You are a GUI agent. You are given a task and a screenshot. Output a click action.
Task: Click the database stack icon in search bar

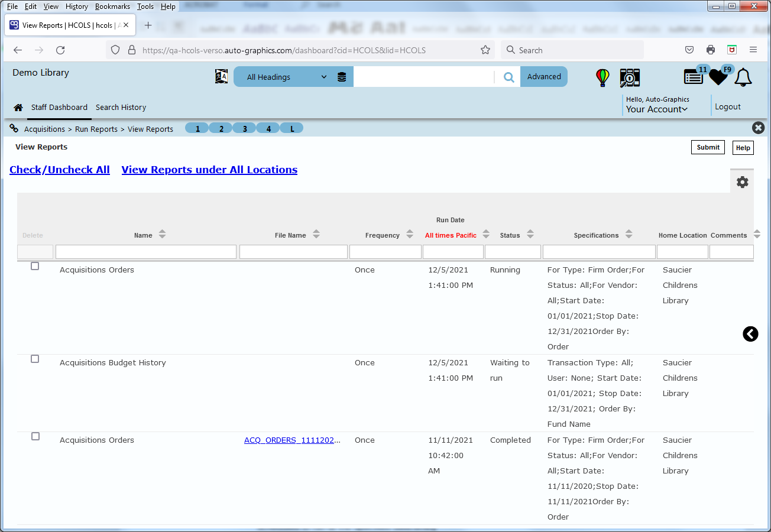(342, 77)
